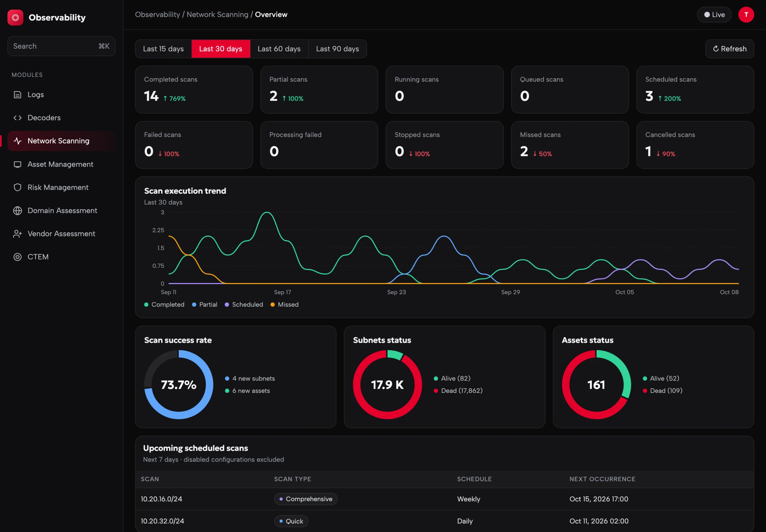Screen dimensions: 766x532
Task: Open the 10.20.16.0/24 scan row
Action: click(x=444, y=499)
